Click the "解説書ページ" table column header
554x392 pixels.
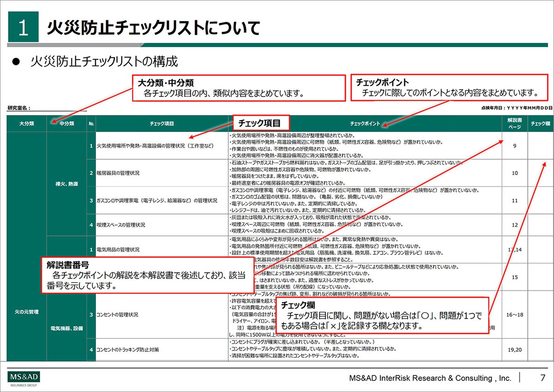tap(515, 124)
